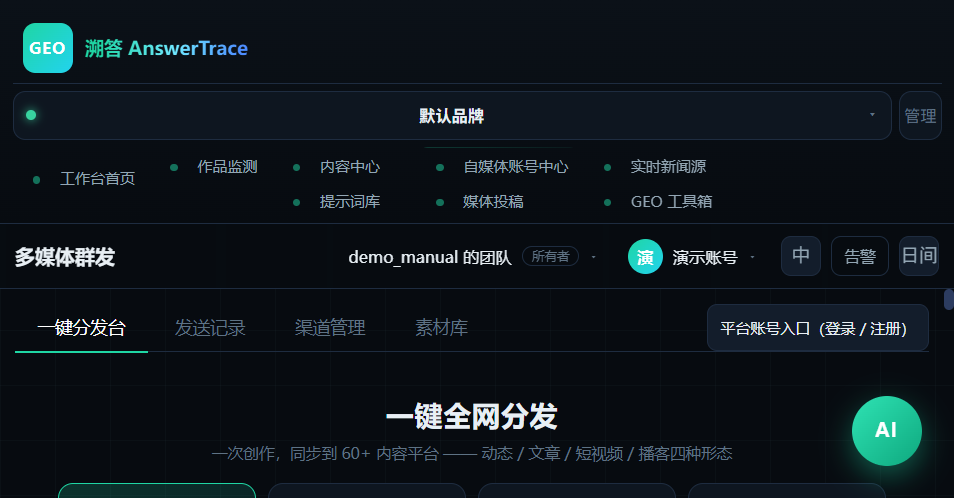Screen dimensions: 954x498
Task: Switch to the 渠道管理 tab
Action: [330, 328]
